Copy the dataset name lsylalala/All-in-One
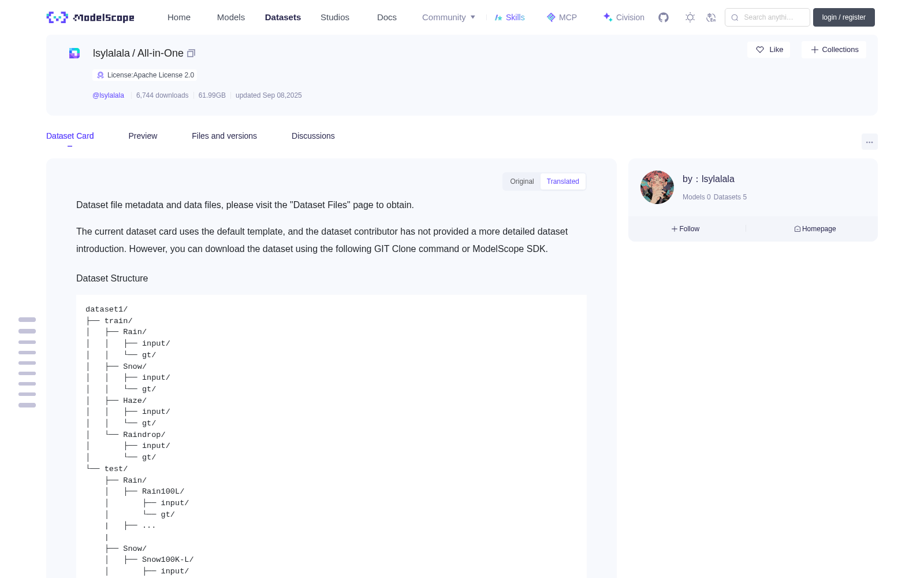Screen dimensions: 924x578 point(191,53)
